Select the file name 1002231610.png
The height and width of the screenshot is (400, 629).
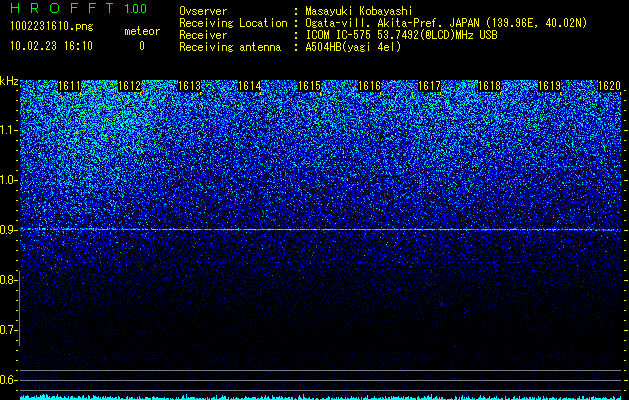(52, 27)
